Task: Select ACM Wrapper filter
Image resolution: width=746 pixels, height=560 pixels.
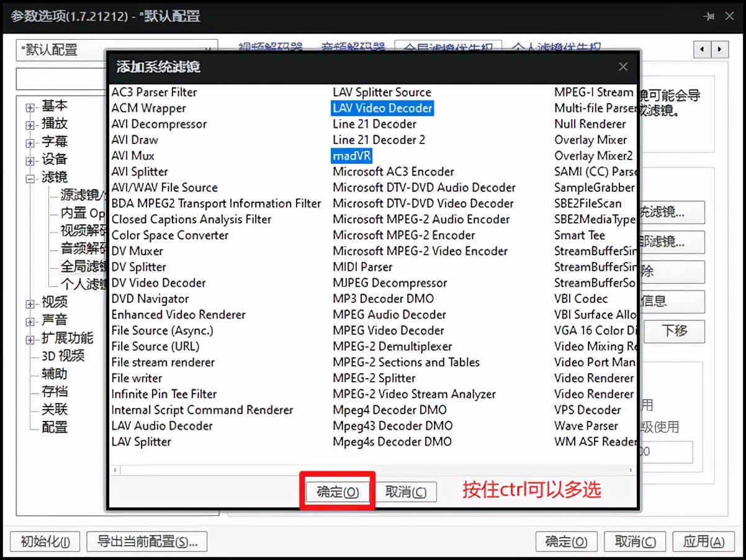Action: pos(148,108)
